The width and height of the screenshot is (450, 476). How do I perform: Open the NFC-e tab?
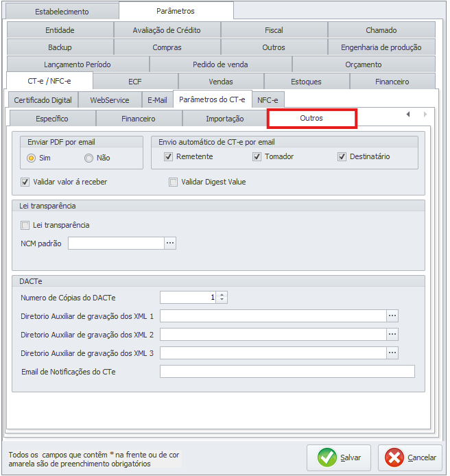pyautogui.click(x=268, y=100)
